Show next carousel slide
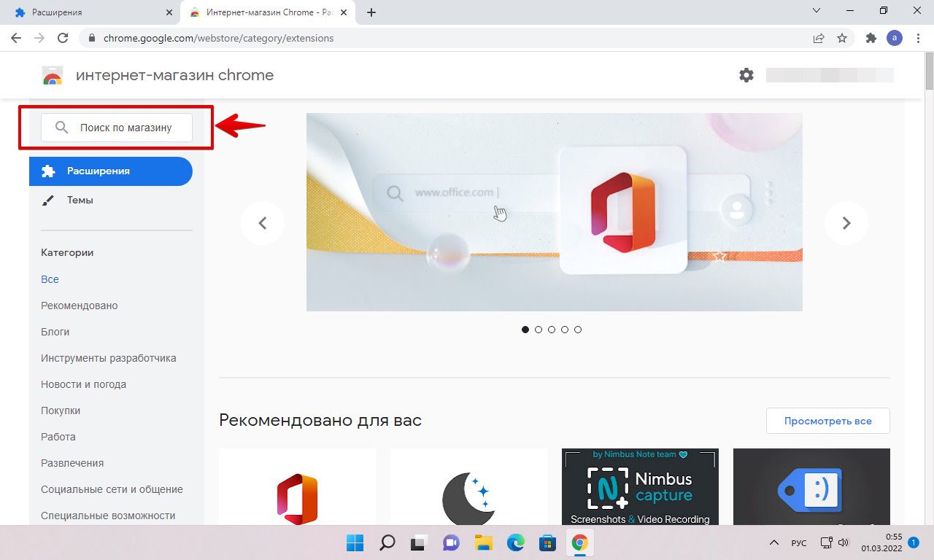The image size is (934, 560). (x=846, y=223)
